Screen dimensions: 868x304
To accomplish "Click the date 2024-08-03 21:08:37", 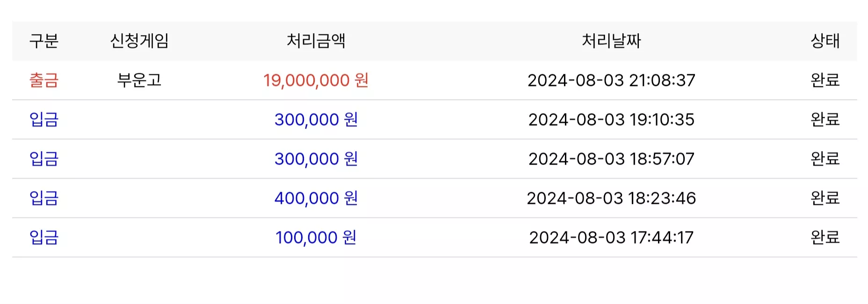I will pos(611,80).
